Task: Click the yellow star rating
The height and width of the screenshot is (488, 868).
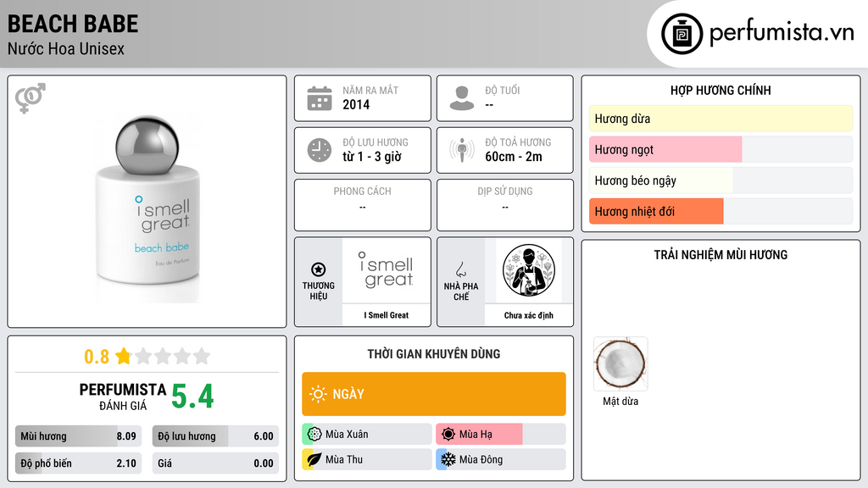Action: pyautogui.click(x=124, y=356)
